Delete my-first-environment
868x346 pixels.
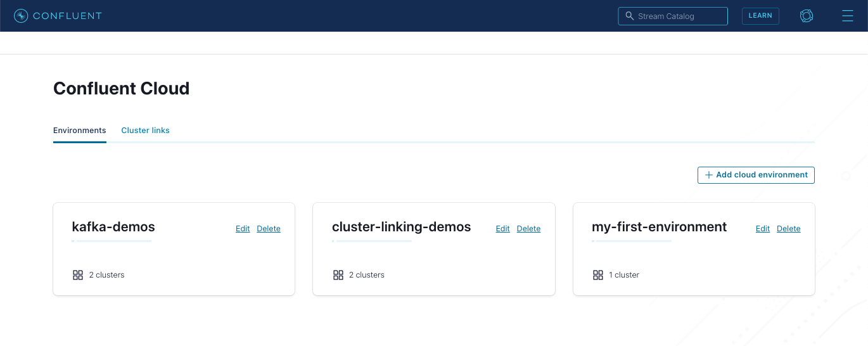pos(789,229)
